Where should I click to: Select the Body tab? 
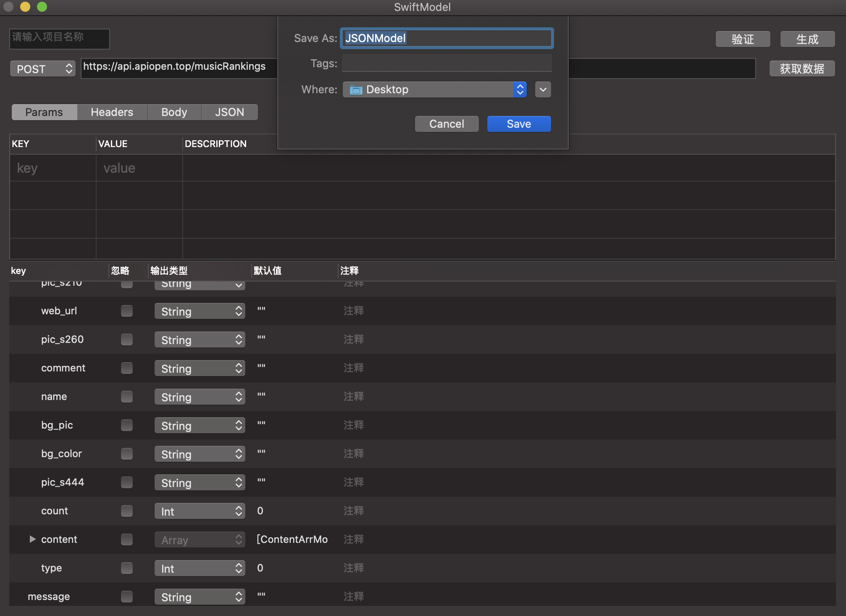coord(174,112)
